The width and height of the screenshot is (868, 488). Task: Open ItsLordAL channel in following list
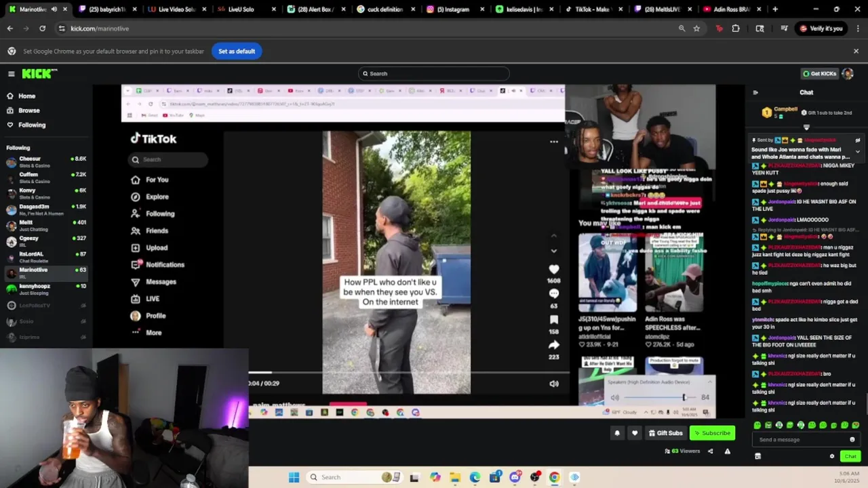[x=46, y=257]
